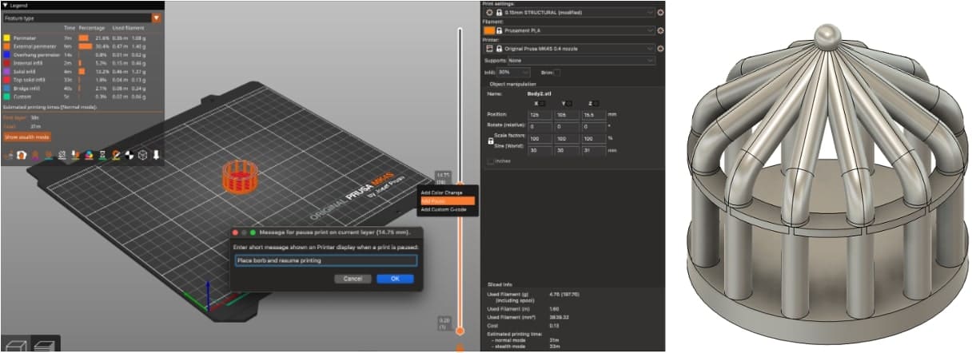Click the wireframe cube icon in the legend toolbar
Viewport: 980px width, 353px height.
tap(142, 154)
